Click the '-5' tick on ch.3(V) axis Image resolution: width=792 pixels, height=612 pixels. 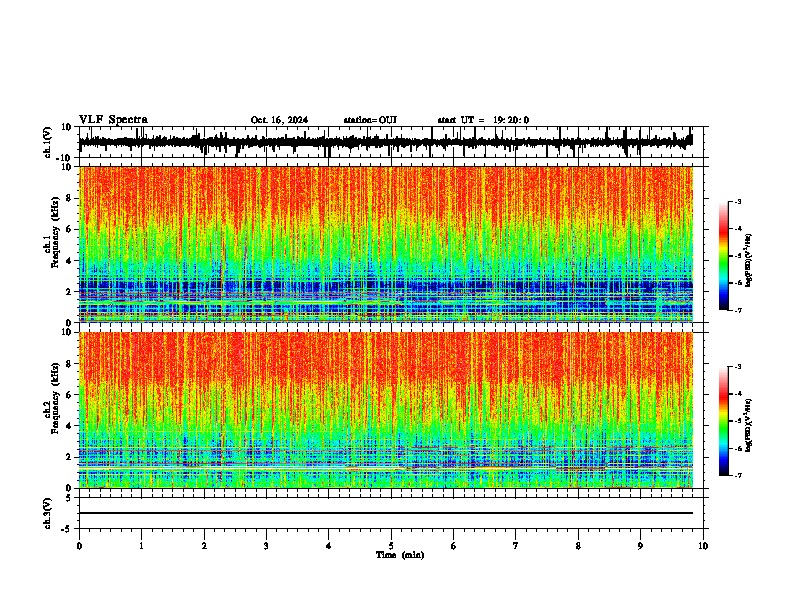pos(68,529)
